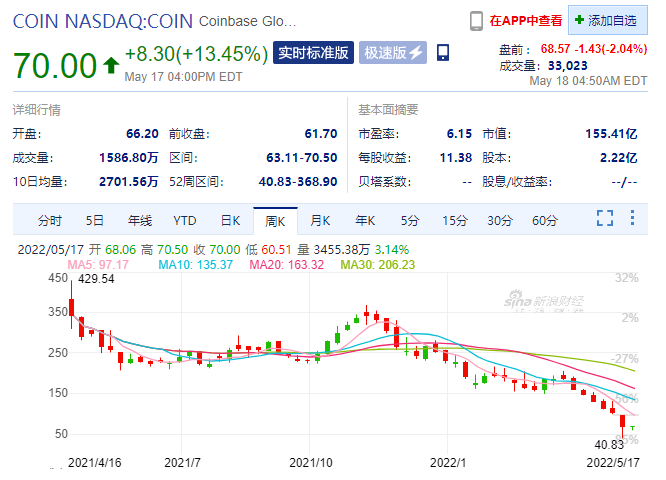Open the three-dot chart options menu

point(632,217)
